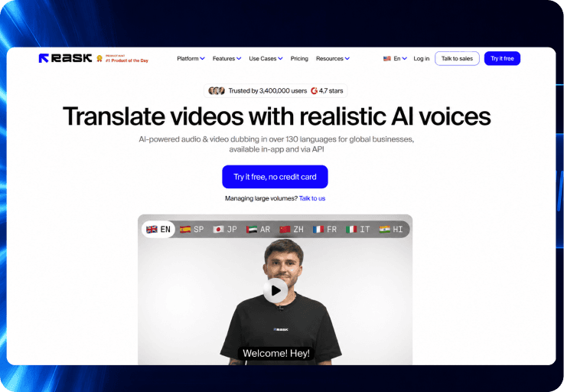The height and width of the screenshot is (392, 564).
Task: Switch video to SP Spanish
Action: 192,229
